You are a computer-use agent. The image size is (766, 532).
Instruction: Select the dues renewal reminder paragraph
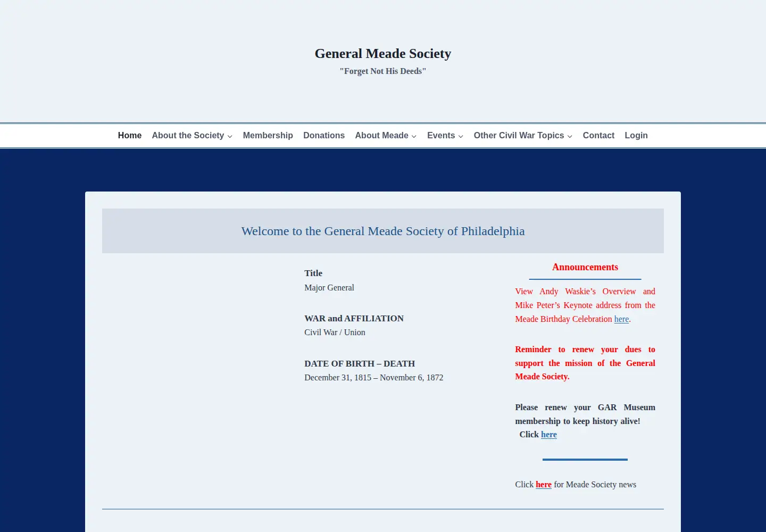click(585, 363)
